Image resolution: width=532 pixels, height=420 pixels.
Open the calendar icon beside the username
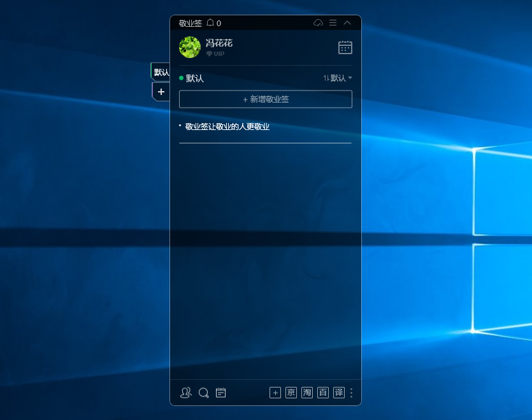point(345,47)
